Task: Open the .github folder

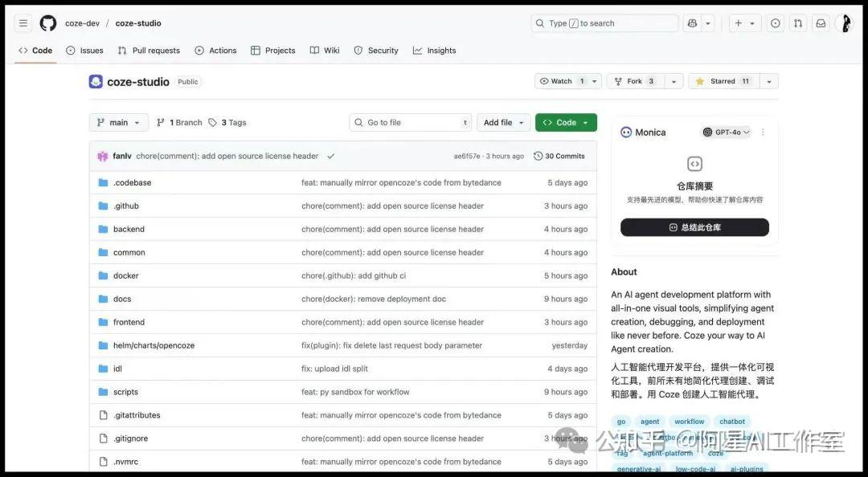Action: [x=126, y=206]
